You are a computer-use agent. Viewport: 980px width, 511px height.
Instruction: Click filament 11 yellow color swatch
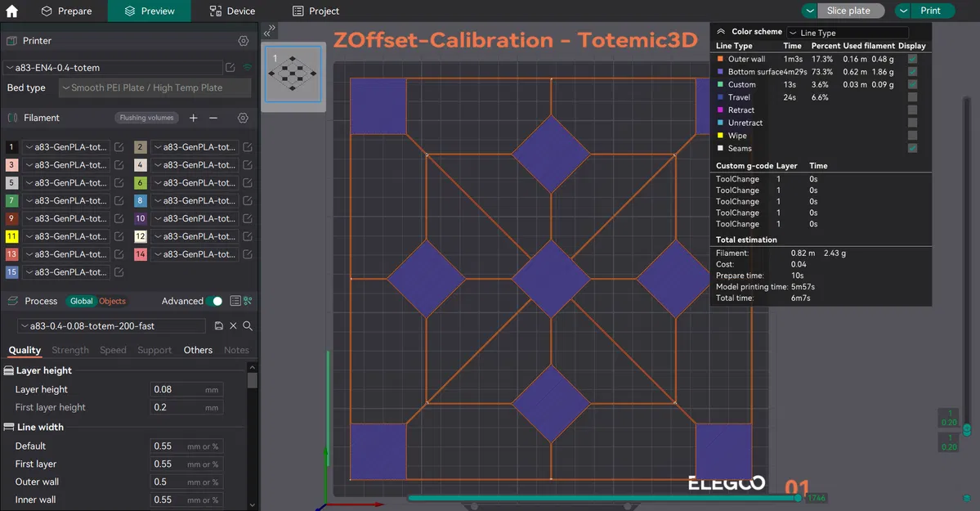pyautogui.click(x=11, y=236)
